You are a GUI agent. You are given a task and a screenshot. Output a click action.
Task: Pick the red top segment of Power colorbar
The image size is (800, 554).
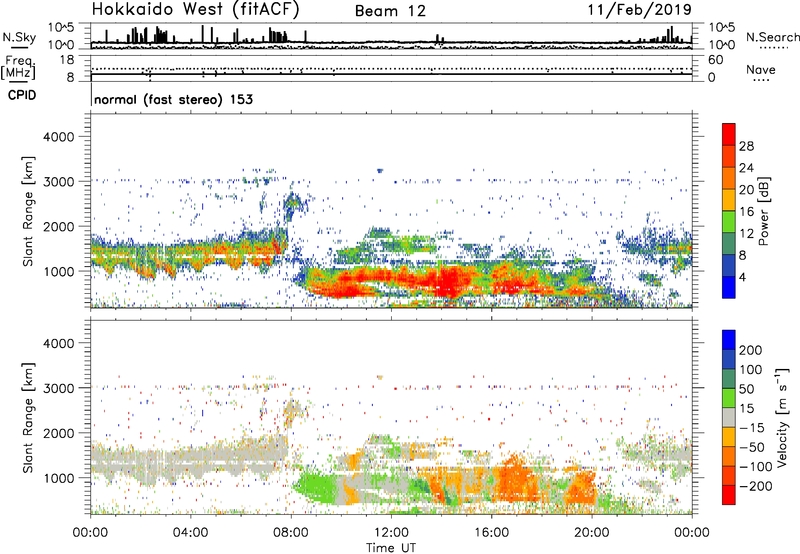point(729,134)
